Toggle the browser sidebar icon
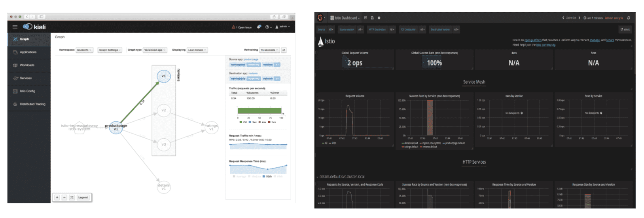Image resolution: width=644 pixels, height=218 pixels. point(41,17)
